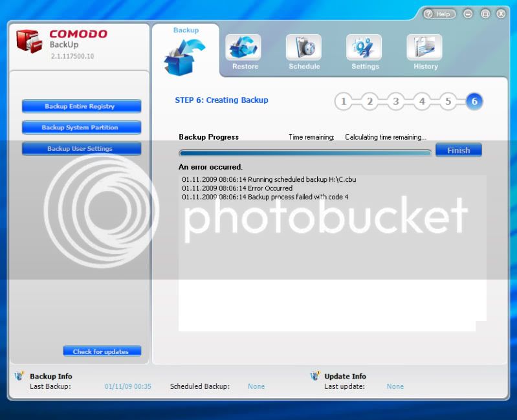Go to wizard step 2 circle
The image size is (517, 420).
click(369, 101)
